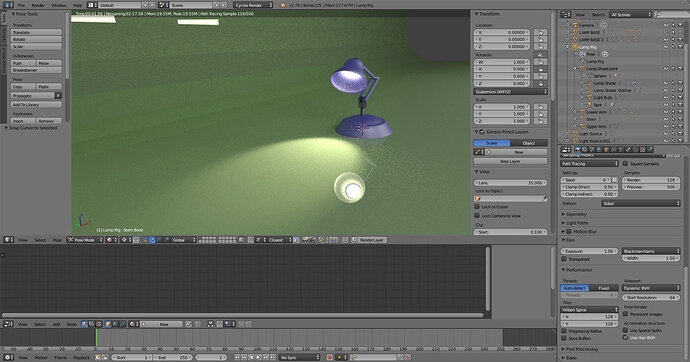The image size is (690, 362).
Task: Open the Blackman-Harris filter dropdown
Action: 651,251
